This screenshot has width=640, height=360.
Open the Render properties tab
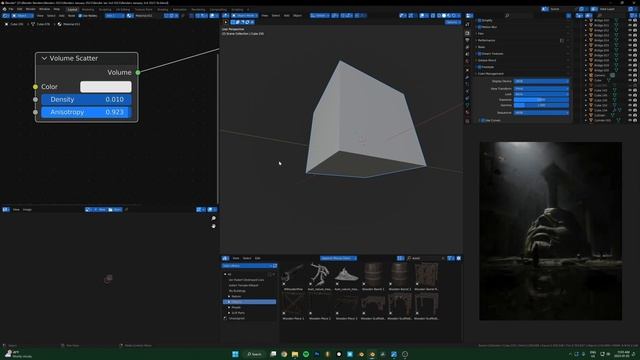[467, 33]
